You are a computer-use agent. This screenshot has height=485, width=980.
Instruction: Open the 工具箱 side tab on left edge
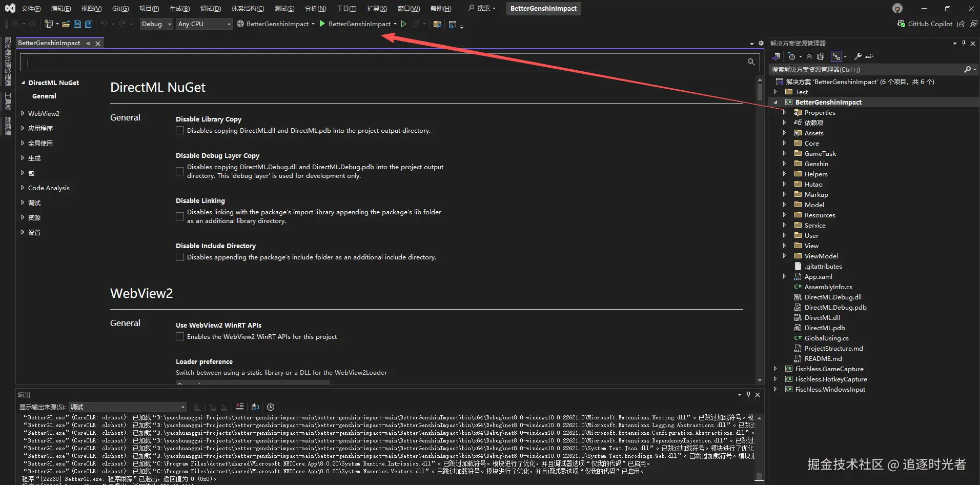click(8, 102)
